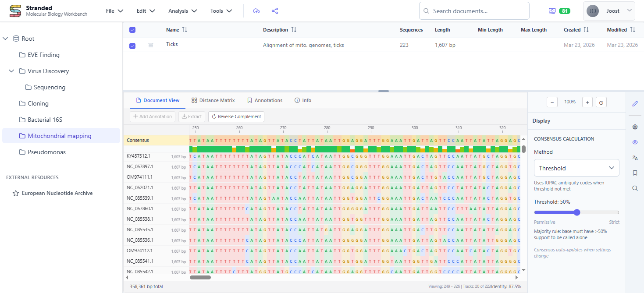Open sharing options via the share icon
Screen dimensions: 644x293
pyautogui.click(x=275, y=11)
